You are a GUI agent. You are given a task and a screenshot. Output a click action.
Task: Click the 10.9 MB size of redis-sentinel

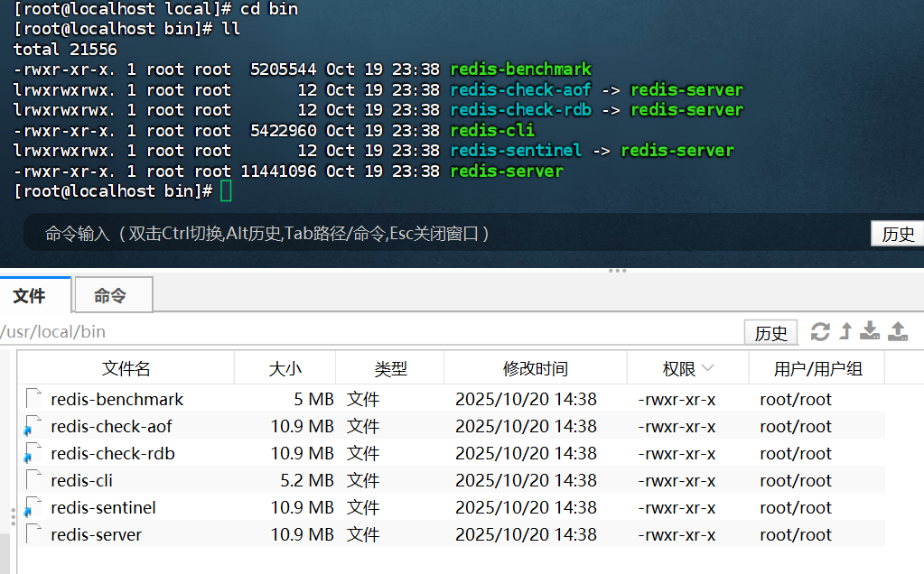(x=302, y=507)
